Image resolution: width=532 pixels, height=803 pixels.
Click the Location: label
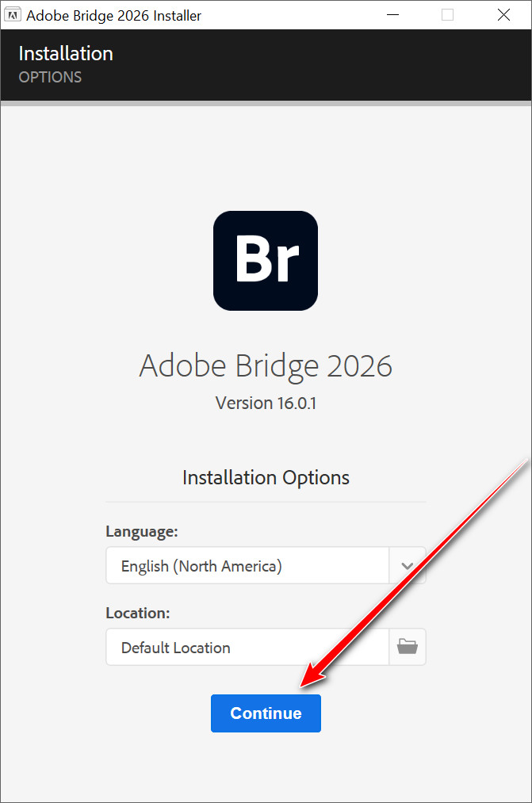138,613
